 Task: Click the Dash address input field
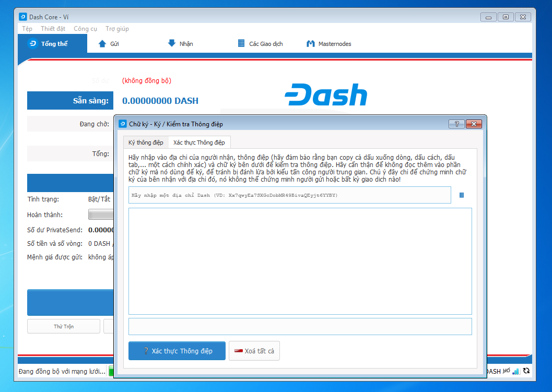click(x=290, y=195)
